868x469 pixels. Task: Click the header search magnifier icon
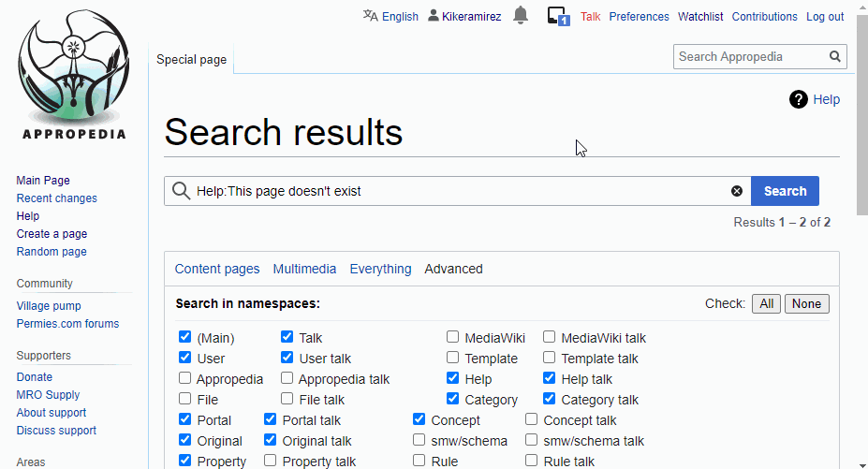click(x=834, y=56)
